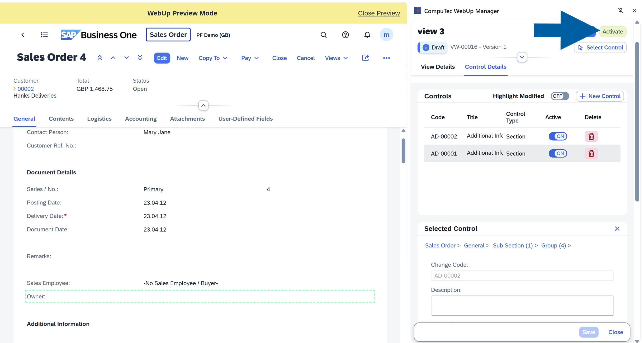644x343 pixels.
Task: Jump to last record double-down arrow
Action: pos(140,58)
